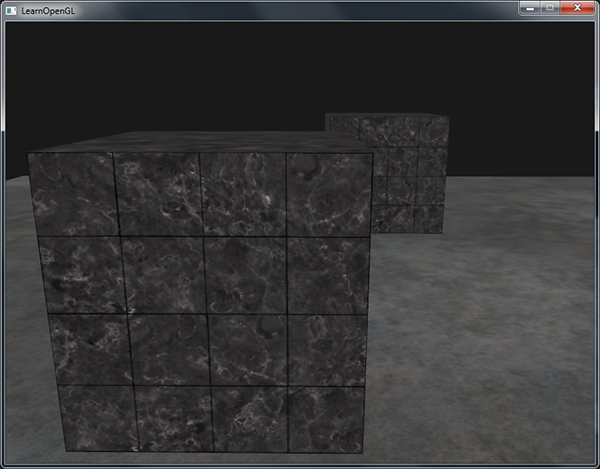Click top-right tile of large cube's front face
Screen dimensions: 600x469
click(x=328, y=194)
